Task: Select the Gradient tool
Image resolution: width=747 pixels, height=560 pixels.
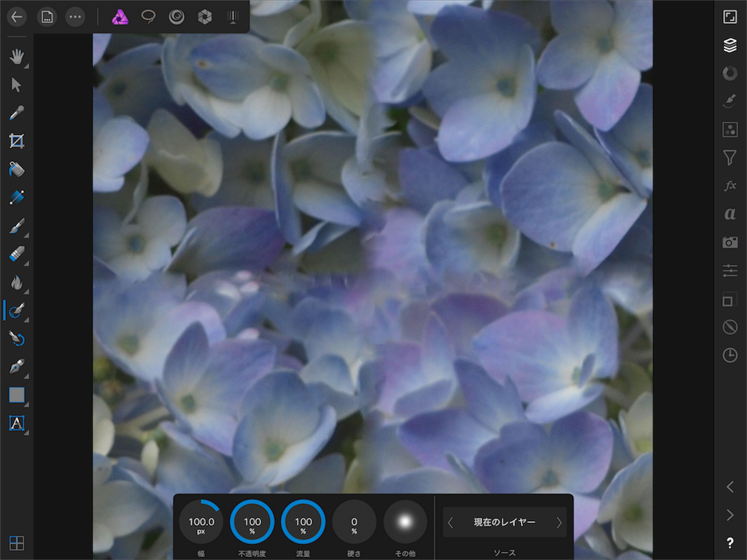Action: [17, 197]
